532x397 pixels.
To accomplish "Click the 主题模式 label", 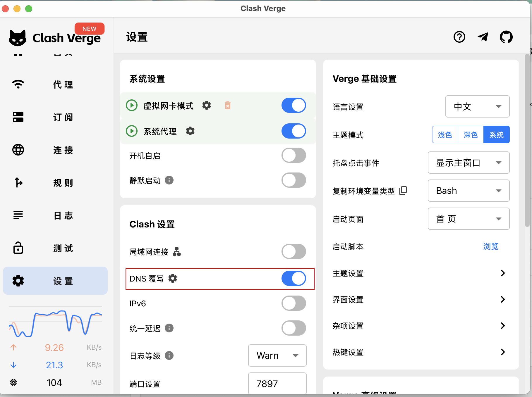I will click(348, 135).
